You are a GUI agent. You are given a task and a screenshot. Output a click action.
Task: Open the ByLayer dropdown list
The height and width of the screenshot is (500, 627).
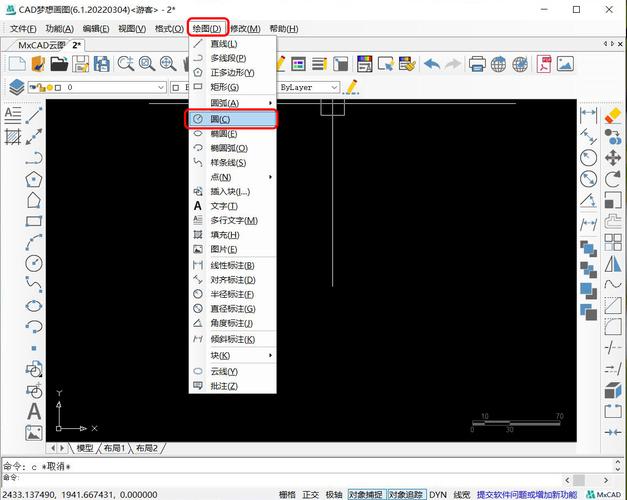[309, 87]
